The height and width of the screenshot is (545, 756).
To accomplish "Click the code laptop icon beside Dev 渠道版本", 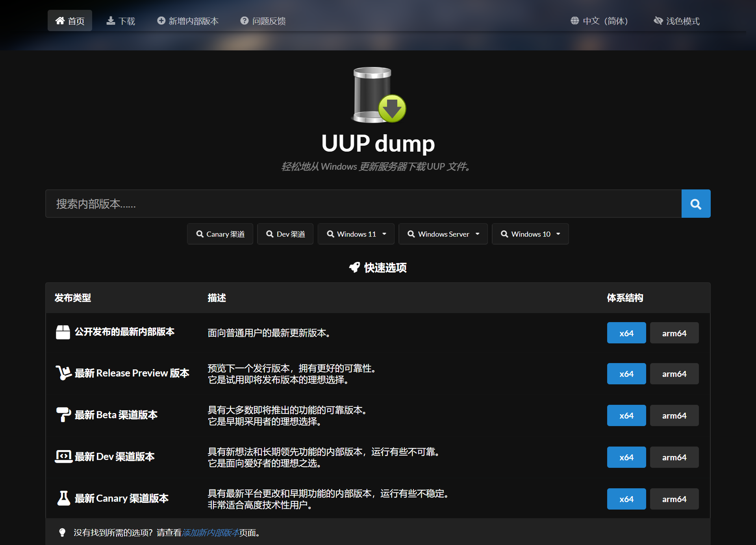I will coord(63,456).
